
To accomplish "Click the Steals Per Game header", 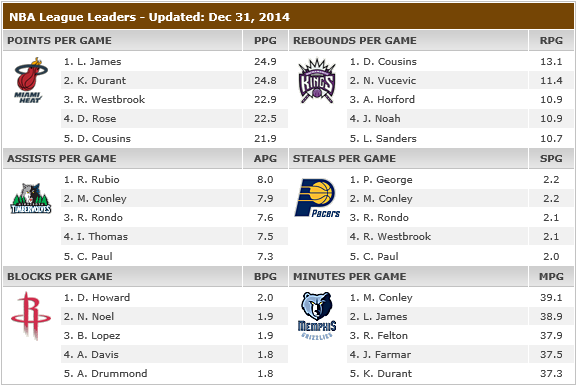I will point(344,159).
